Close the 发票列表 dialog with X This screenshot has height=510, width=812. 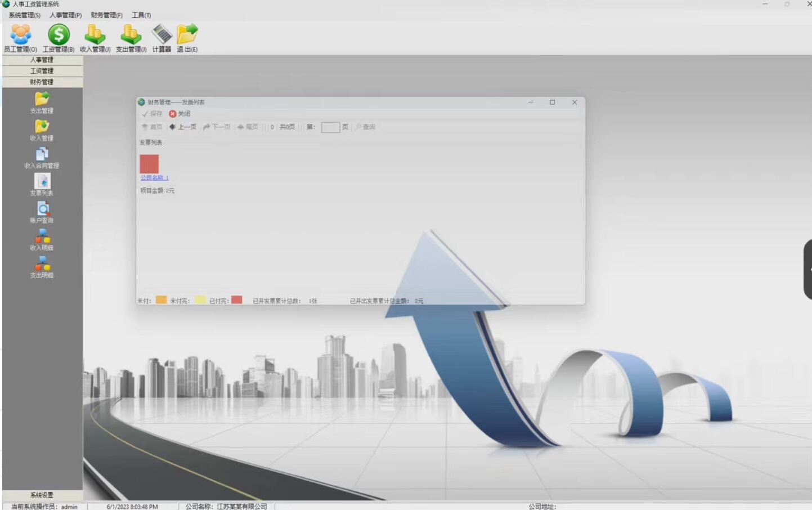click(575, 102)
